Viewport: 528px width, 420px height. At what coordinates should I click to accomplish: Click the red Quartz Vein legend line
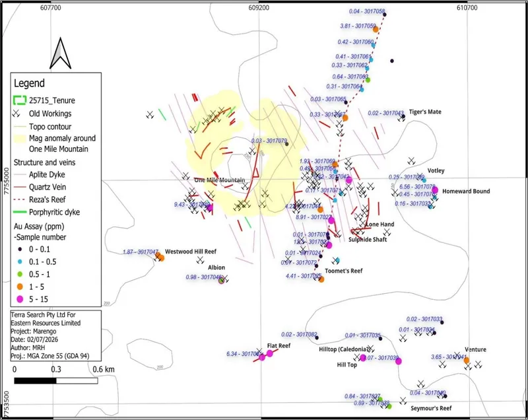[x=20, y=187]
